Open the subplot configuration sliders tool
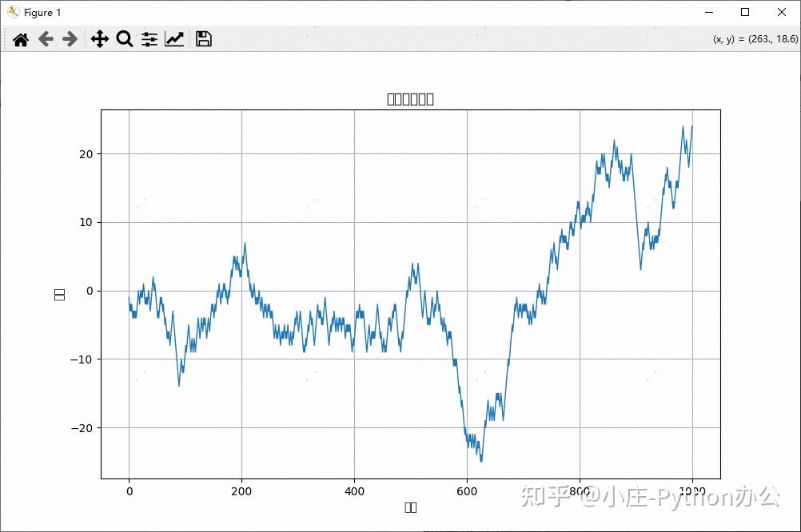The height and width of the screenshot is (532, 801). click(149, 38)
